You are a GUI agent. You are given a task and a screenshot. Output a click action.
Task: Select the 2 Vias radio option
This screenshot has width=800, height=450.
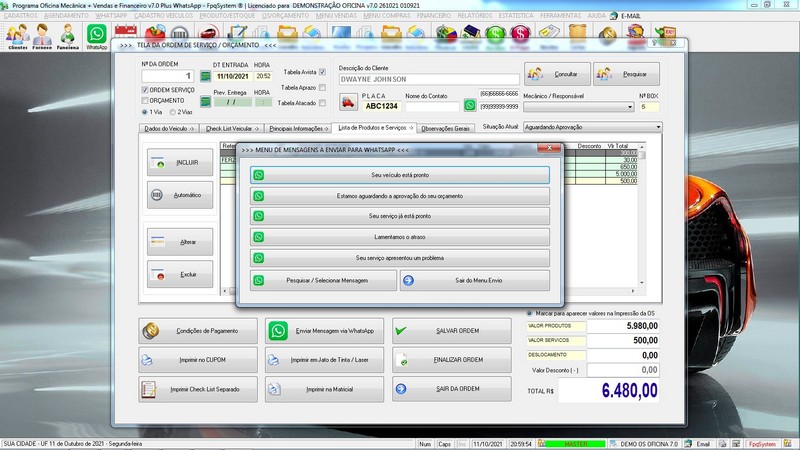[173, 112]
